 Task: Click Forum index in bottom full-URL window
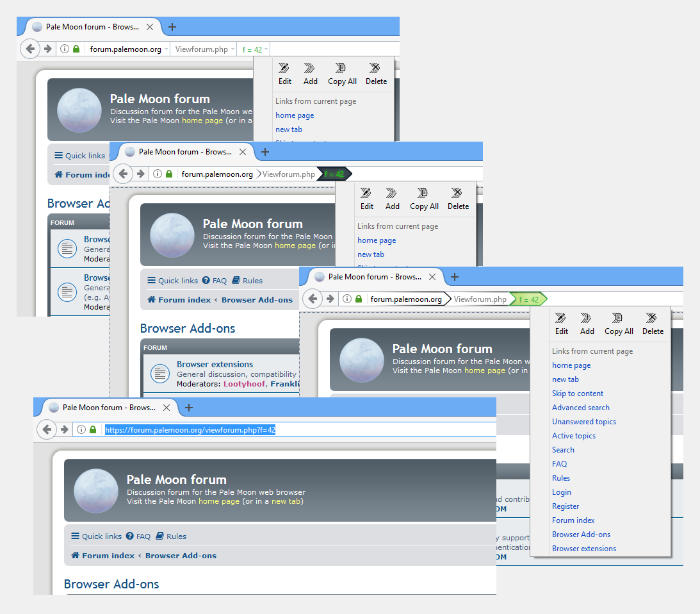click(x=103, y=556)
